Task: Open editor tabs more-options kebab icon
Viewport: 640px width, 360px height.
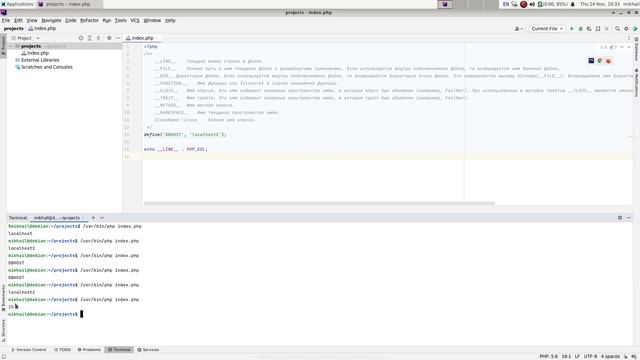Action: (x=629, y=38)
